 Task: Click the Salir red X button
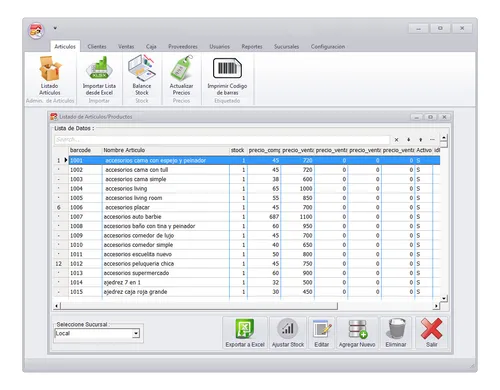point(431,333)
